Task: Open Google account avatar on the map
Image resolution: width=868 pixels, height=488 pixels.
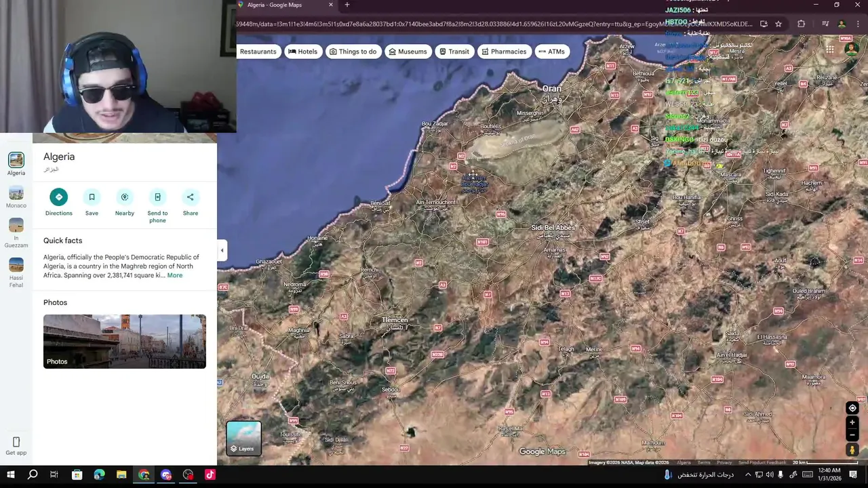Action: [852, 49]
